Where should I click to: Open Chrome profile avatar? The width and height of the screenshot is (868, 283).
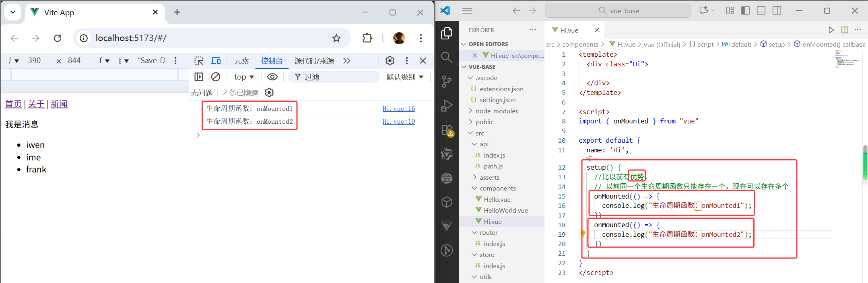point(399,38)
